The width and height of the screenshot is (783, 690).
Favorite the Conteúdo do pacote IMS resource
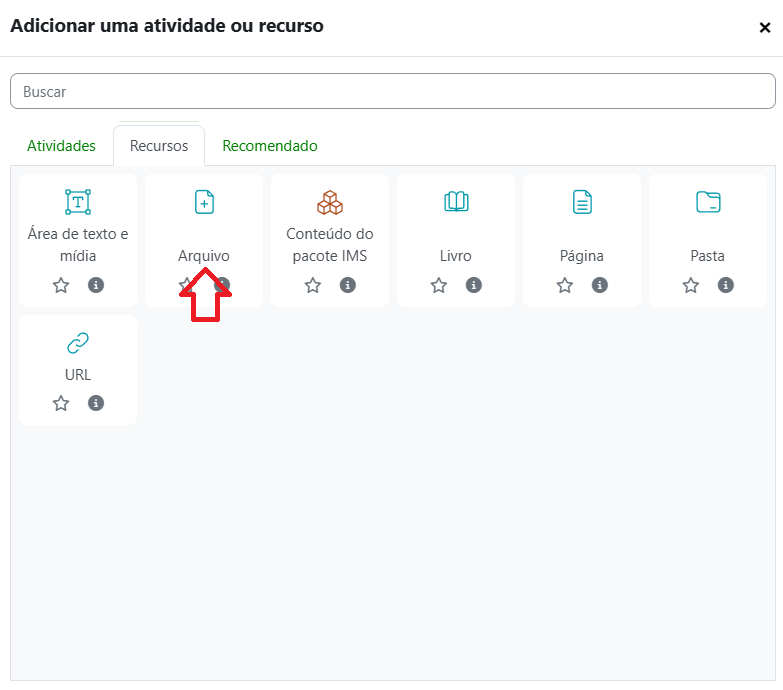tap(313, 285)
